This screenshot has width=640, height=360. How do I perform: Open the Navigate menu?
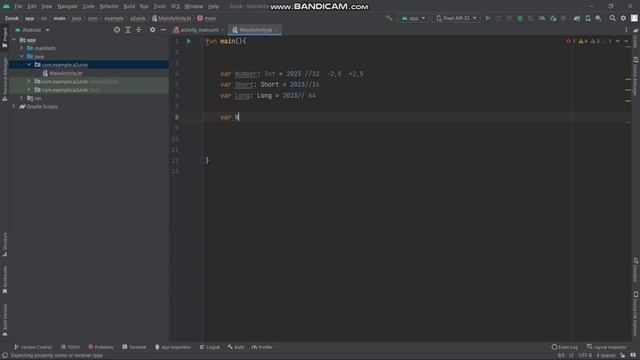(x=67, y=7)
